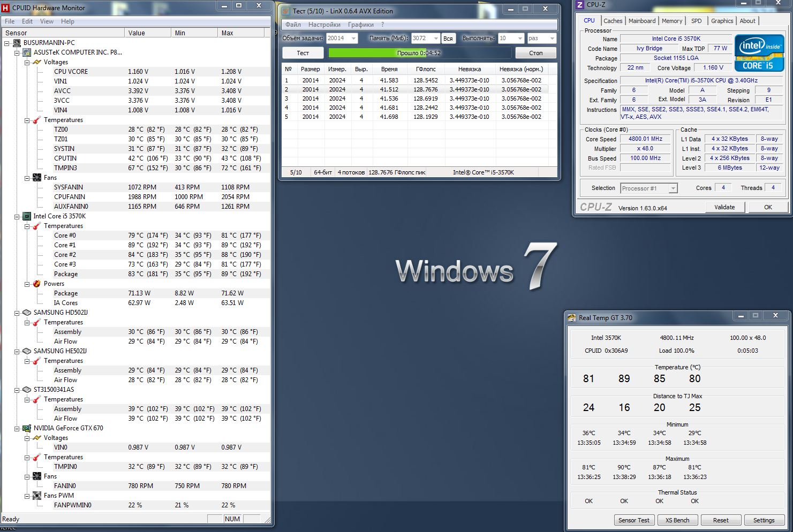Switch to the SPD tab in CPU-Z
Viewport: 793px width, 532px height.
click(696, 21)
